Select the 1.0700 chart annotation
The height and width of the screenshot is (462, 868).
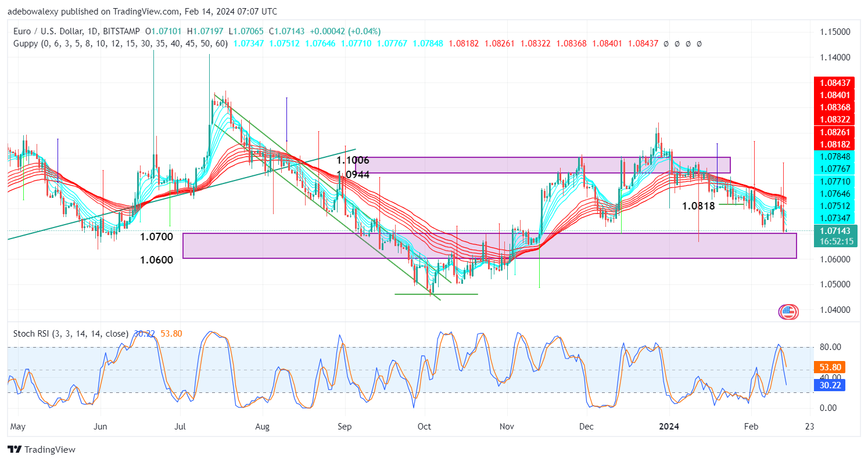pos(156,237)
